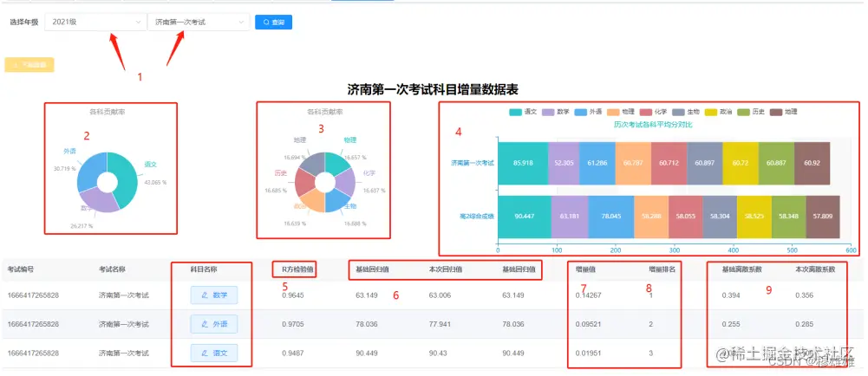This screenshot has height=376, width=868.
Task: Click the 0.9487 R-square cell
Action: 293,353
